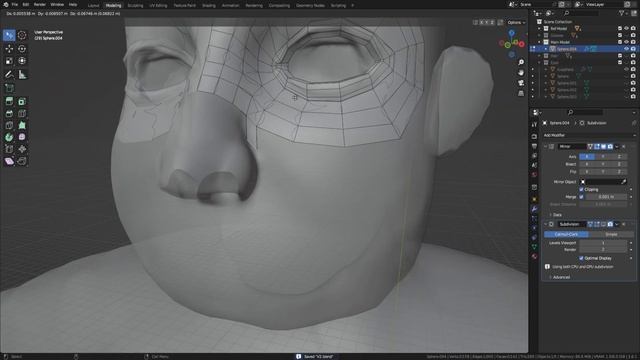Open the Window menu
This screenshot has height=360, width=640.
point(57,4)
